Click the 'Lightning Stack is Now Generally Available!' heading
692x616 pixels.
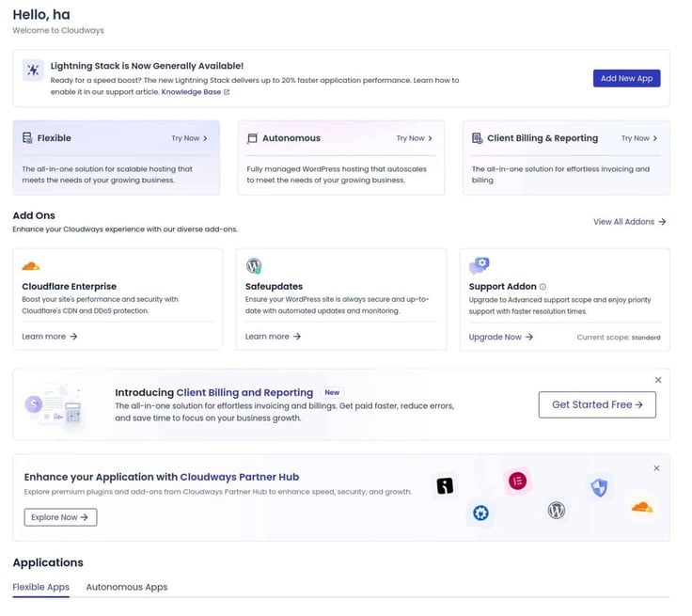tap(147, 66)
